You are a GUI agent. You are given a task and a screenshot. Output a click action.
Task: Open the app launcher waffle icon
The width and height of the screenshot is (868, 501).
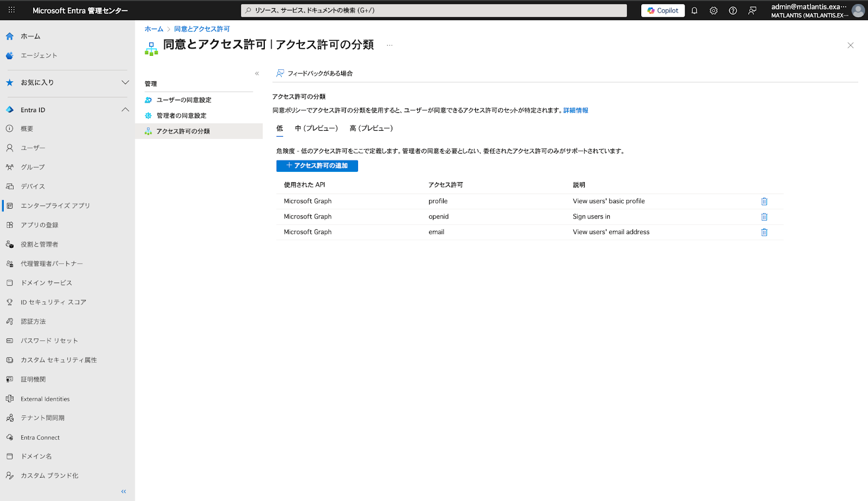11,10
